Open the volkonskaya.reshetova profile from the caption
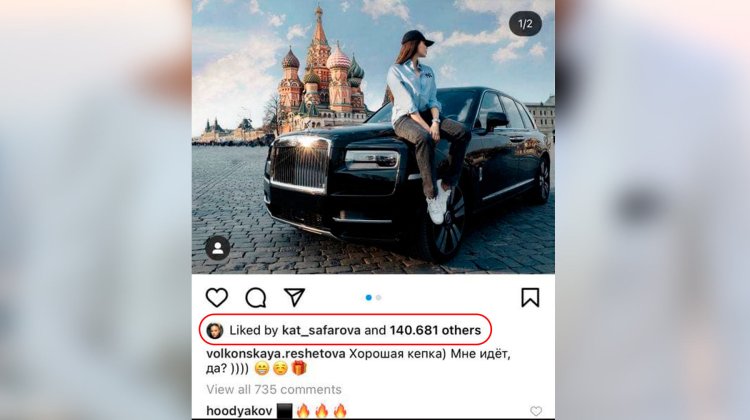 [x=277, y=353]
